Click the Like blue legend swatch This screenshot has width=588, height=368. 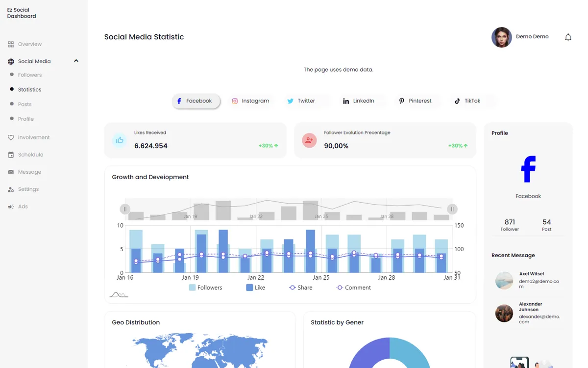249,288
